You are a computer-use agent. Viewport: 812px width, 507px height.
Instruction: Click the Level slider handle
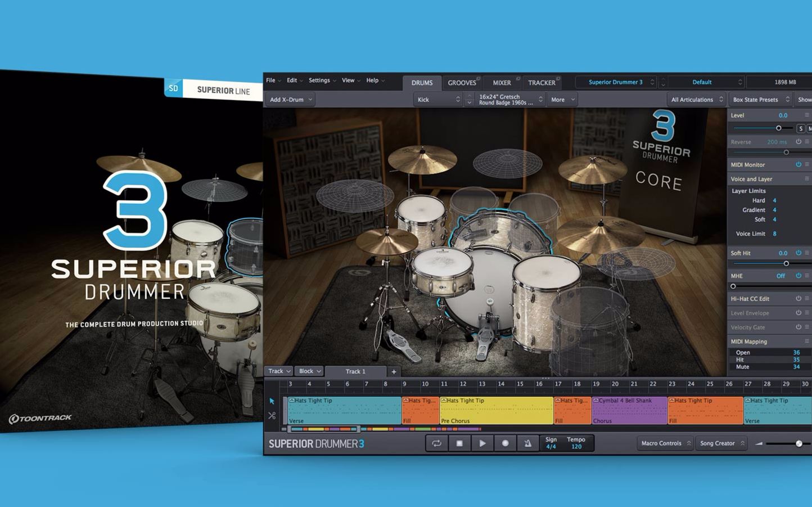(779, 128)
